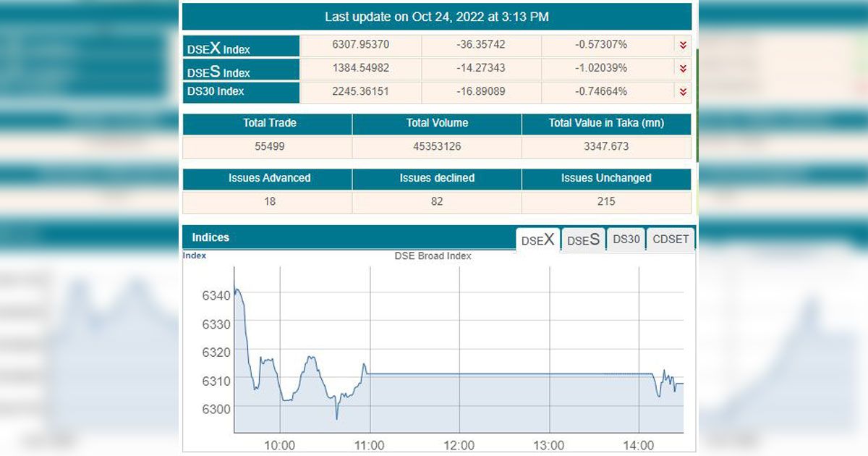The height and width of the screenshot is (456, 868).
Task: Expand DSEX Index row red chevron
Action: click(x=683, y=45)
